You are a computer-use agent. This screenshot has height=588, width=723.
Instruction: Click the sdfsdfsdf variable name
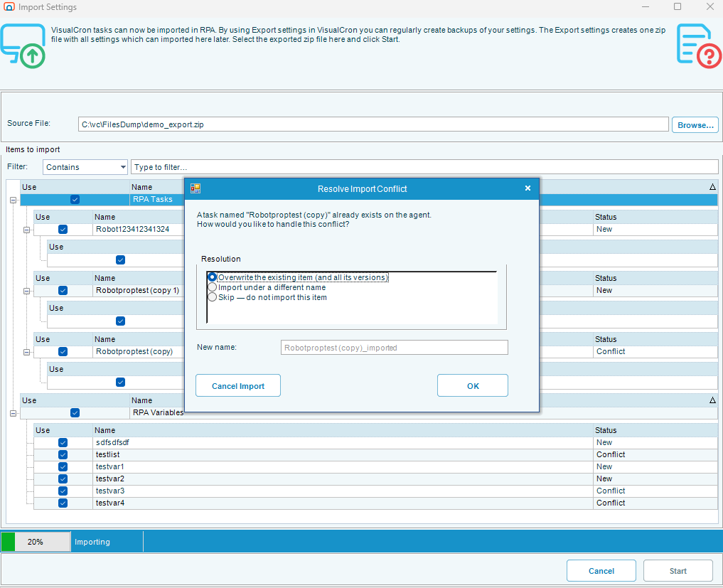tap(112, 443)
